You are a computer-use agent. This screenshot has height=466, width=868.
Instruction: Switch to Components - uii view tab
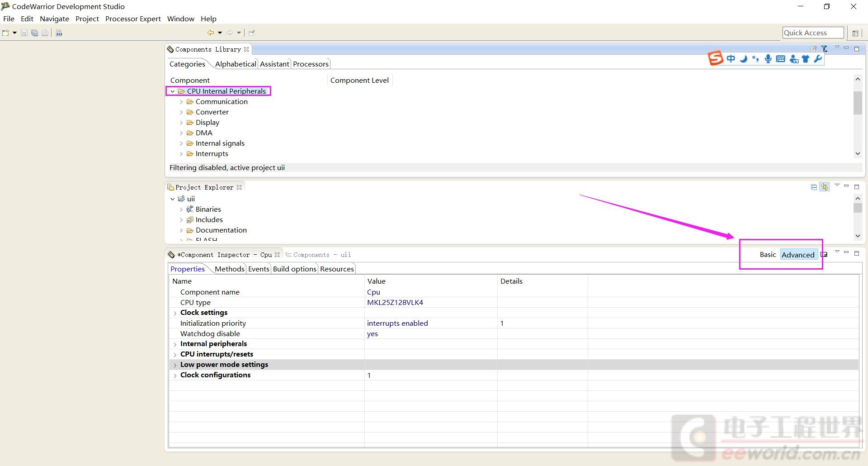point(318,255)
